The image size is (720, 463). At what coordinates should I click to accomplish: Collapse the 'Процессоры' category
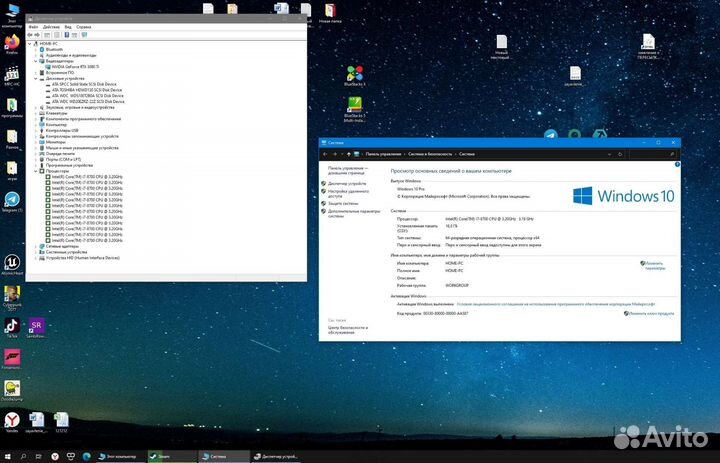(36, 171)
